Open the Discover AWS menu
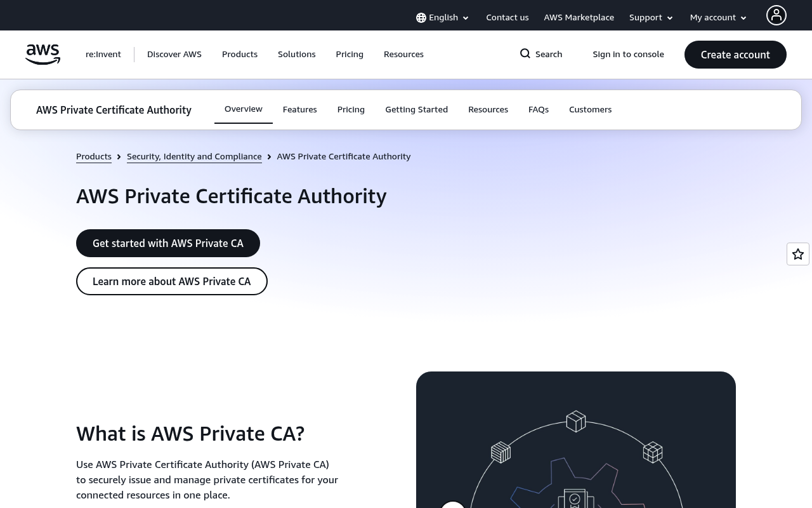 [x=174, y=55]
